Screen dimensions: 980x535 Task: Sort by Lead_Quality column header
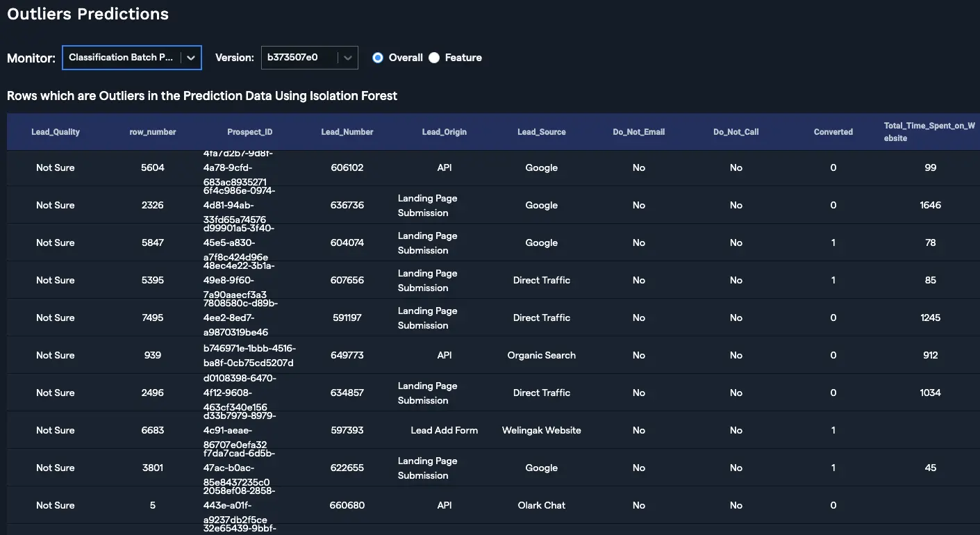tap(56, 132)
